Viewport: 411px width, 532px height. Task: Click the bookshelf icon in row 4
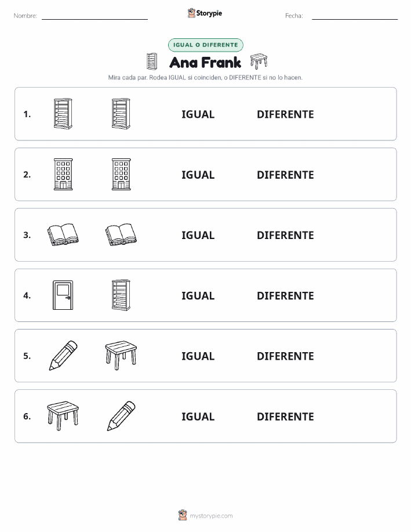pyautogui.click(x=121, y=295)
